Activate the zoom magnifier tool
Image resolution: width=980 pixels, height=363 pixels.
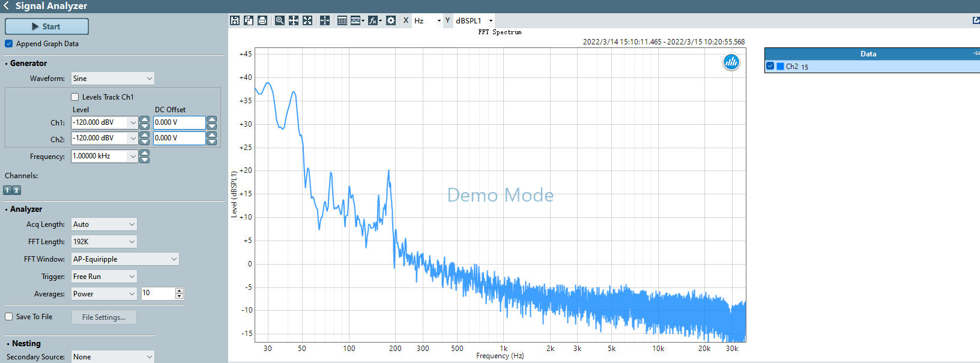coord(280,20)
